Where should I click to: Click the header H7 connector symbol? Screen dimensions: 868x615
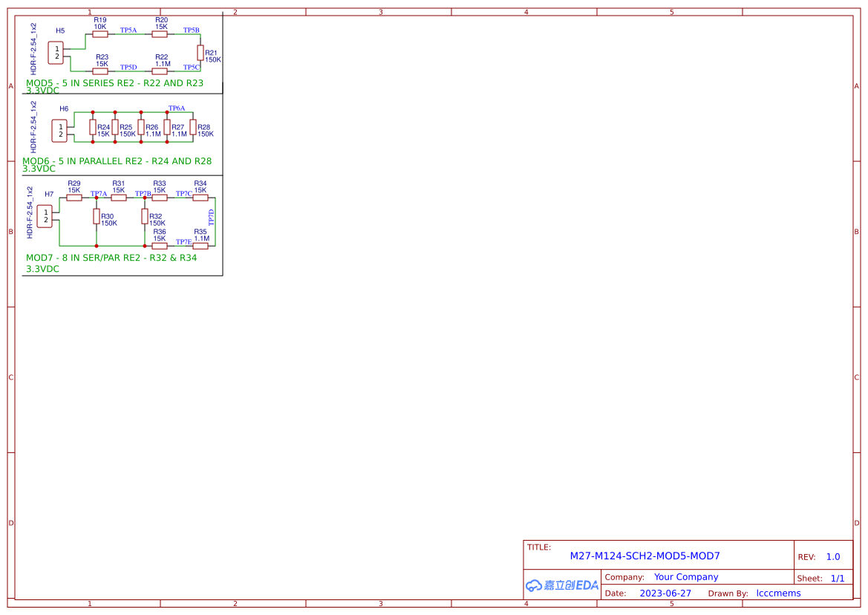45,218
